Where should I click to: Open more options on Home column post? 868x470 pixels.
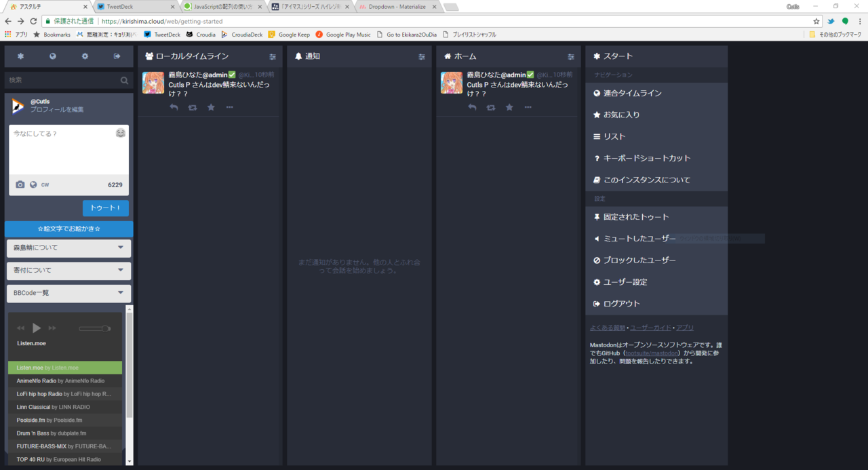pos(528,107)
